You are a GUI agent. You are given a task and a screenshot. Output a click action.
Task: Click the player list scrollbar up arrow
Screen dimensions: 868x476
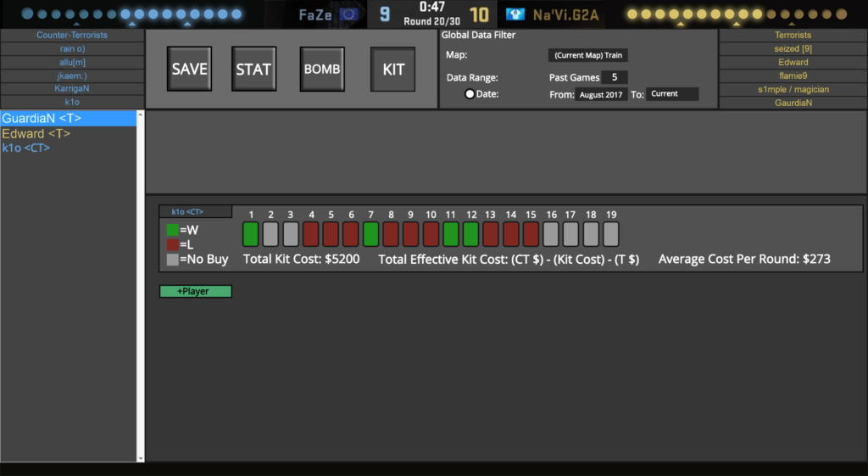point(141,115)
